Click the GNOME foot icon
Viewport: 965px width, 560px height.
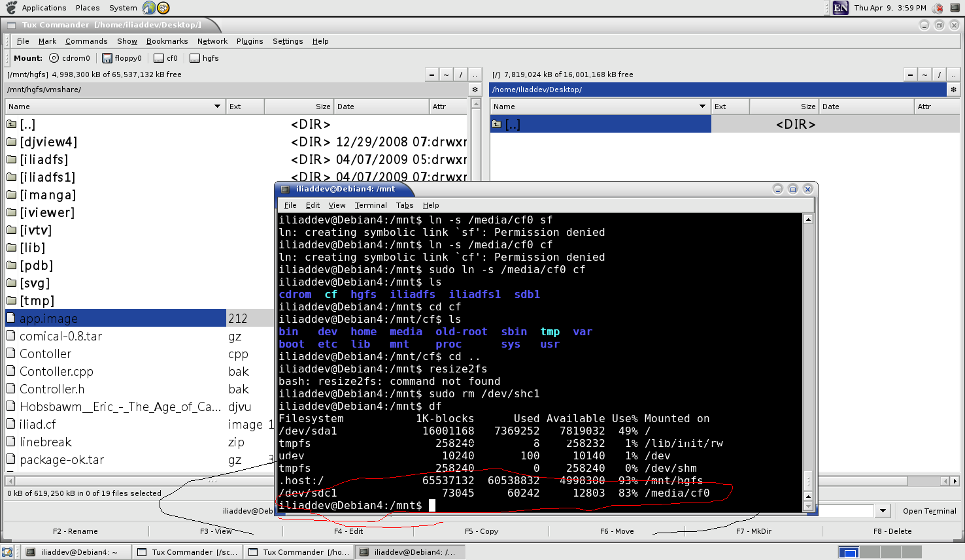pyautogui.click(x=10, y=8)
